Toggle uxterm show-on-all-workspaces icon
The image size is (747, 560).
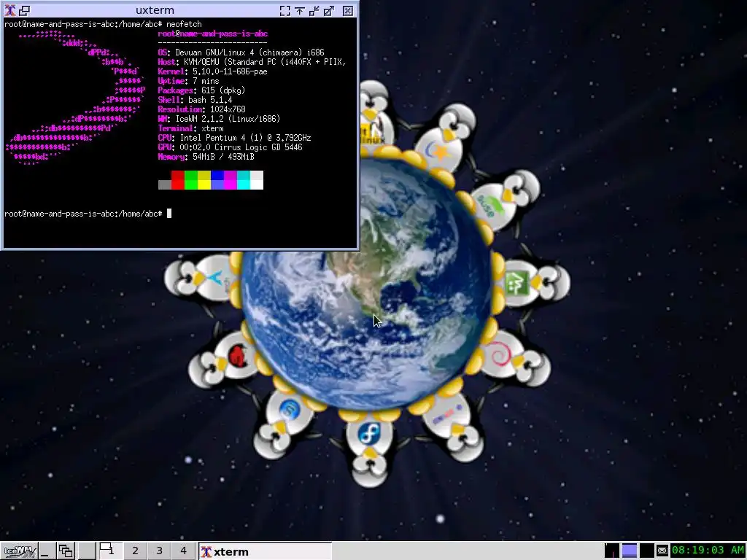tap(24, 10)
